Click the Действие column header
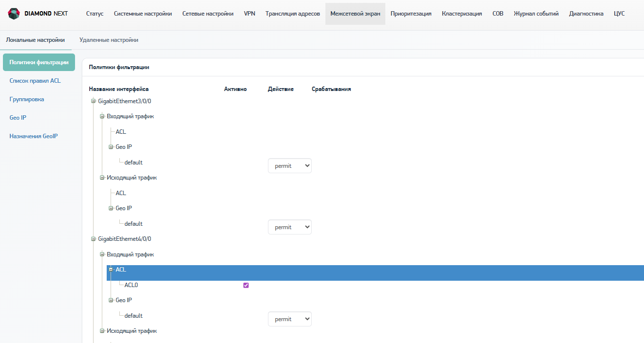This screenshot has height=343, width=644. (281, 89)
